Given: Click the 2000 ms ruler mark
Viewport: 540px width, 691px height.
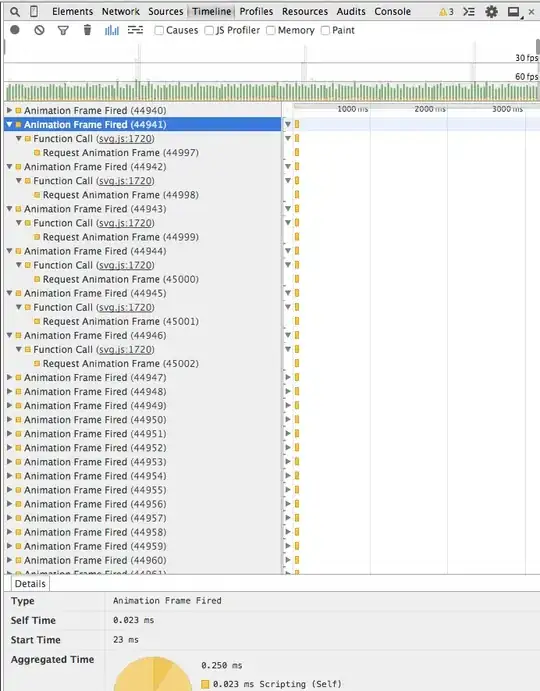Looking at the screenshot, I should (430, 109).
